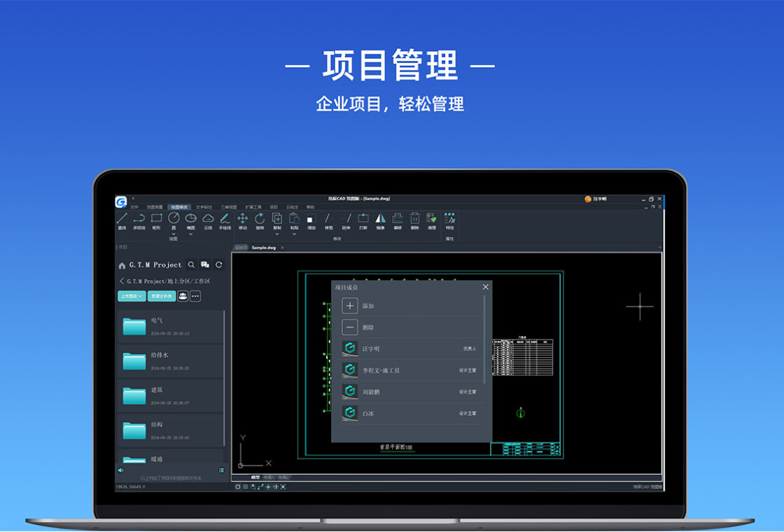Open the 电气 folder
The width and height of the screenshot is (784, 532).
pos(170,326)
